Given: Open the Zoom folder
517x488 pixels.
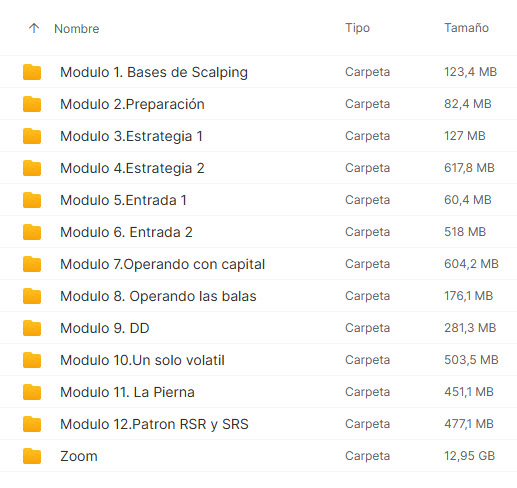Looking at the screenshot, I should click(x=79, y=456).
